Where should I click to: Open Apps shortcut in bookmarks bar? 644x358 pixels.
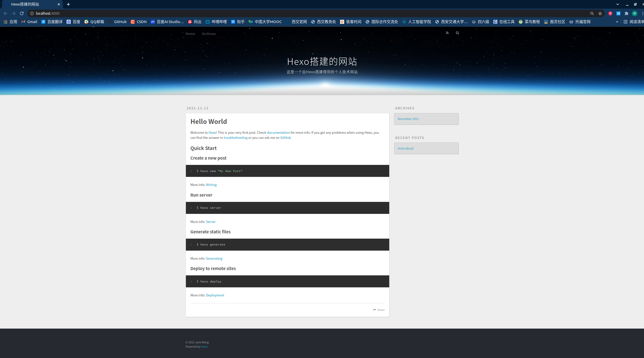[10, 22]
